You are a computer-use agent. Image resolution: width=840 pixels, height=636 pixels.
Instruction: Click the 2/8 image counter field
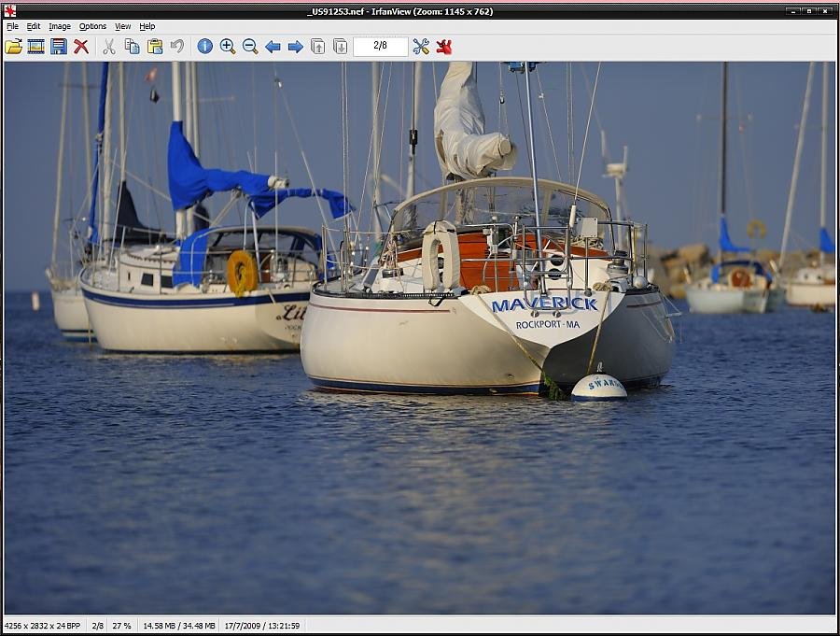point(380,47)
